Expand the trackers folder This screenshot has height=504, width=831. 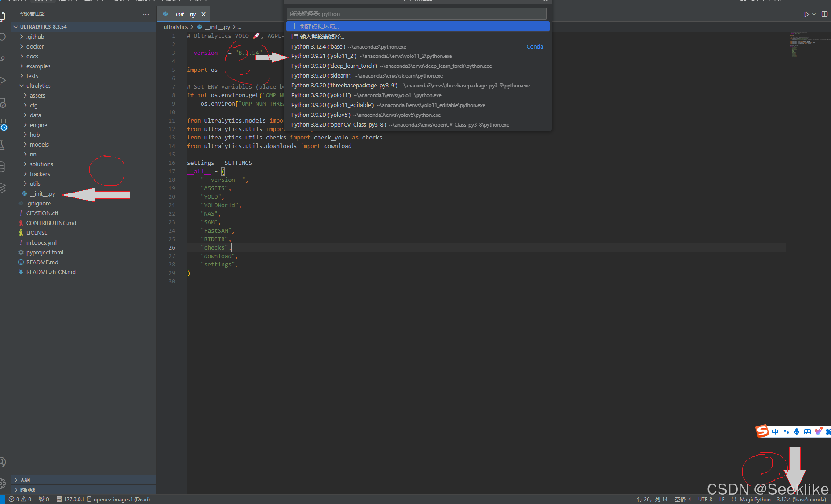point(84,174)
